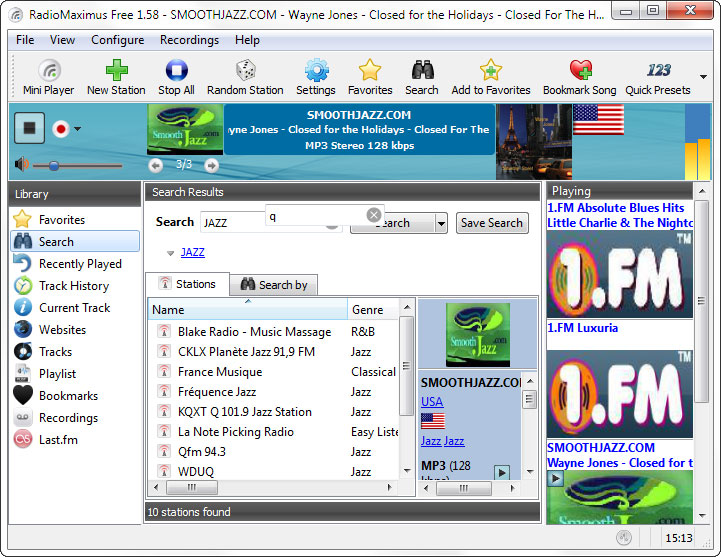Open the File menu

pyautogui.click(x=25, y=40)
